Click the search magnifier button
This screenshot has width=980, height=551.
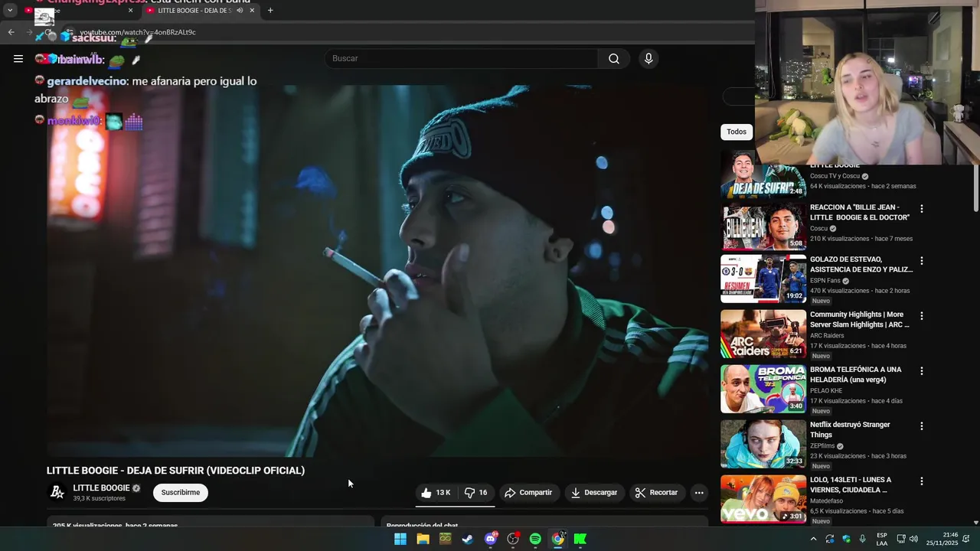coord(613,59)
